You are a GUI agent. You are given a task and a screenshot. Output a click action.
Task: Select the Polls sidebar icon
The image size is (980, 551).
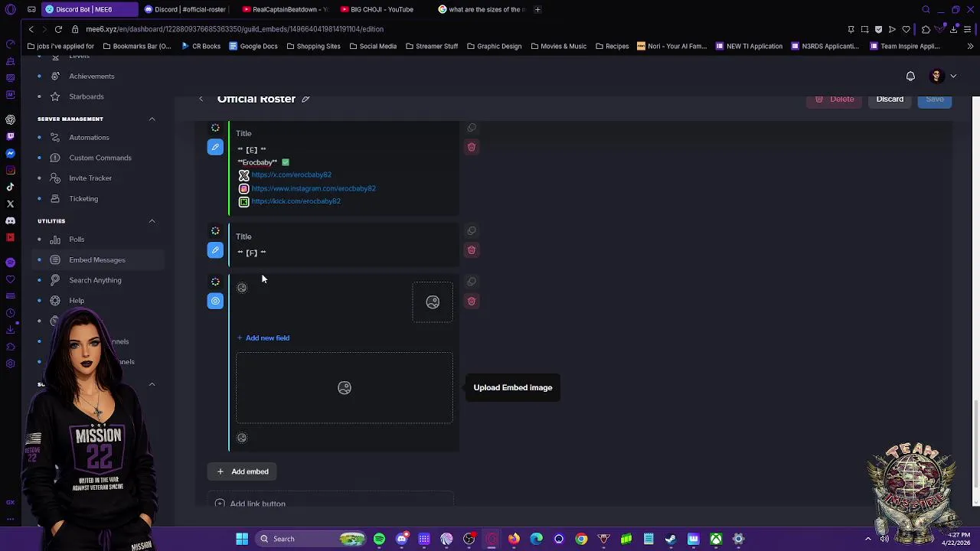55,240
